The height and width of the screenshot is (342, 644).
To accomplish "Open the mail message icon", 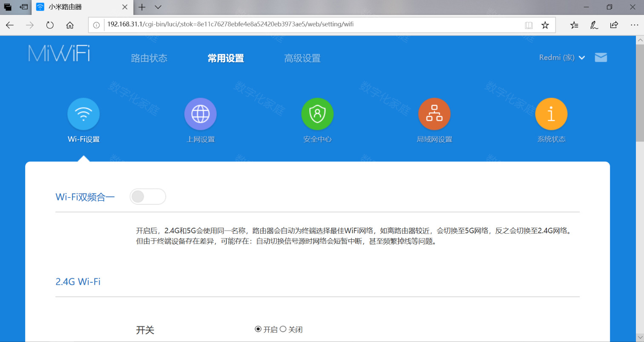I will tap(601, 58).
